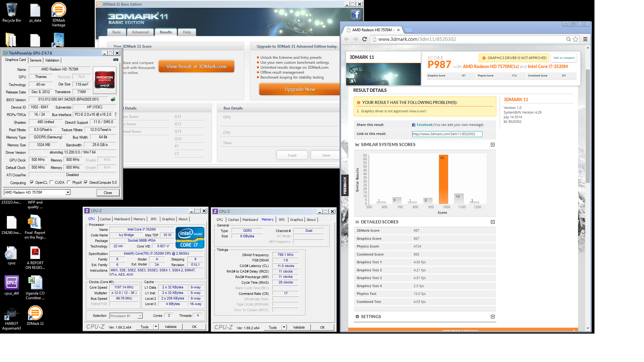Click Validate button in left CPU-Z
This screenshot has width=644, height=362.
tap(171, 327)
